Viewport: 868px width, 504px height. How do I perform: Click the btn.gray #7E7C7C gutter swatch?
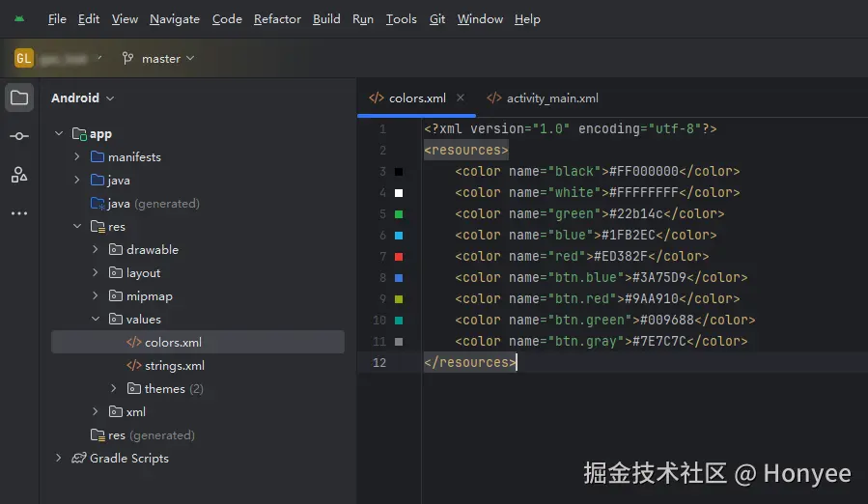pos(399,342)
